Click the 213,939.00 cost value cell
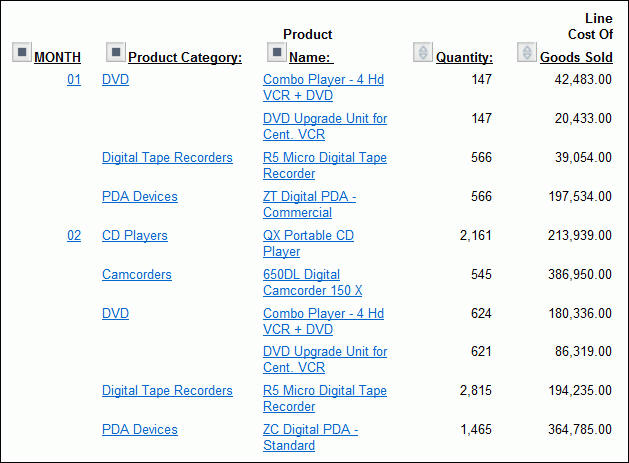This screenshot has height=463, width=629. click(x=576, y=236)
